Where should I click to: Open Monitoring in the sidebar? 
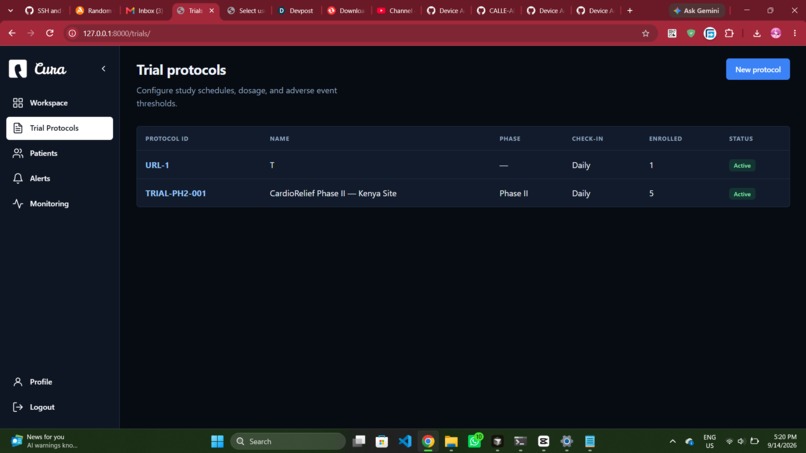(60, 204)
